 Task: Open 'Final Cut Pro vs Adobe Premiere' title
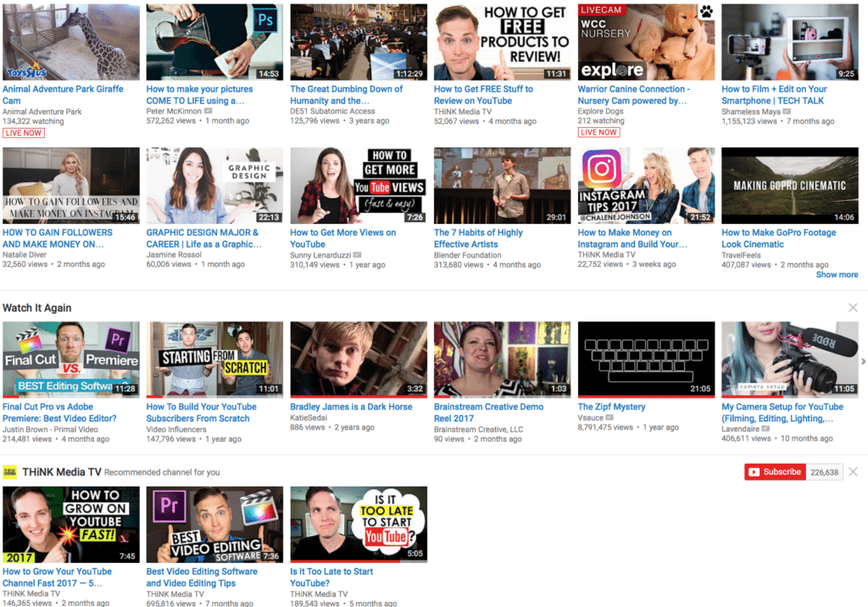60,413
